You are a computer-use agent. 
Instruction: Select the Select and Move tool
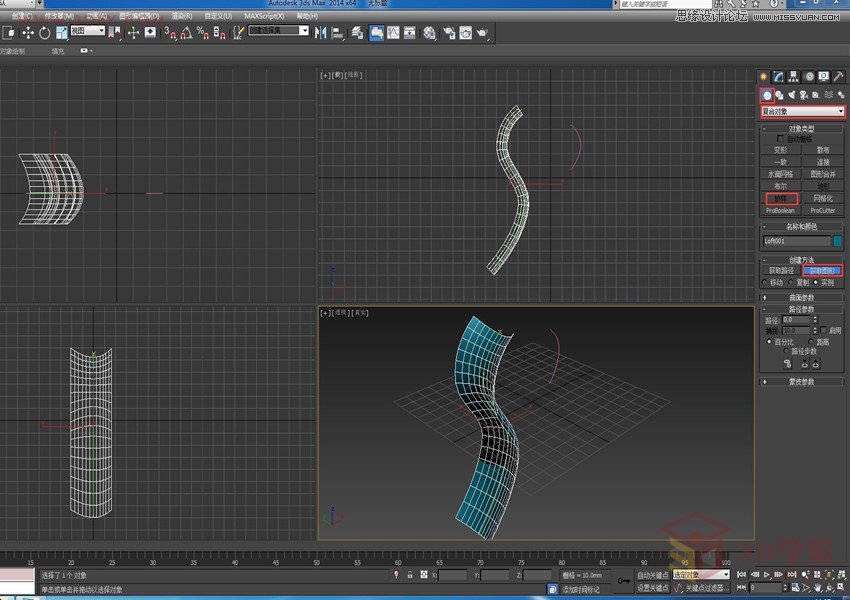[28, 34]
